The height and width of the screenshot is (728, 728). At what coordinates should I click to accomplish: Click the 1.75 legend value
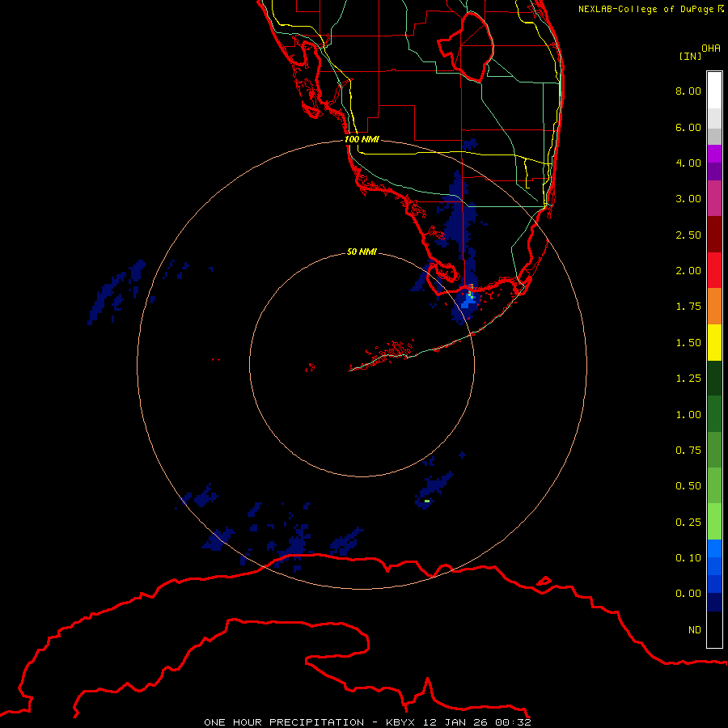688,307
